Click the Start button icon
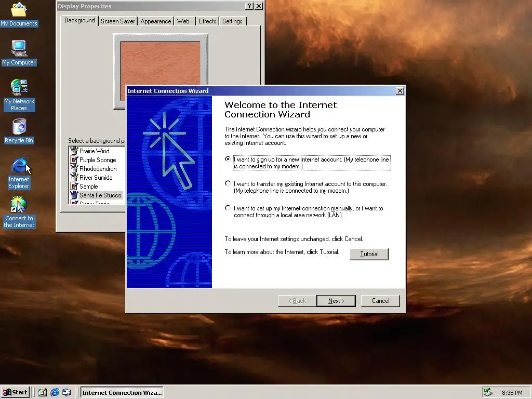The height and width of the screenshot is (399, 532). pos(15,393)
